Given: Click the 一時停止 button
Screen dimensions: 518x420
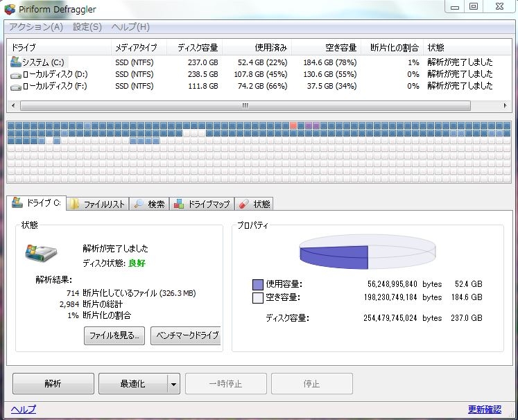Looking at the screenshot, I should click(x=225, y=383).
